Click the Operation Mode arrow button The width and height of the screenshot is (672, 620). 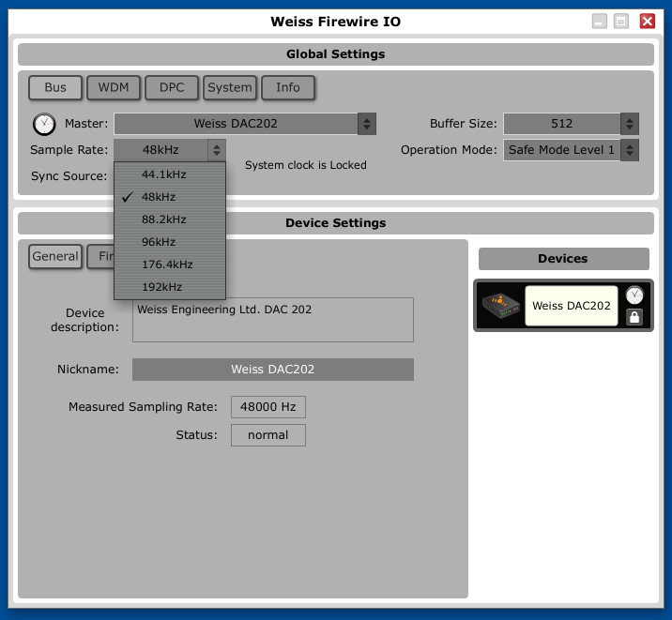click(x=630, y=150)
